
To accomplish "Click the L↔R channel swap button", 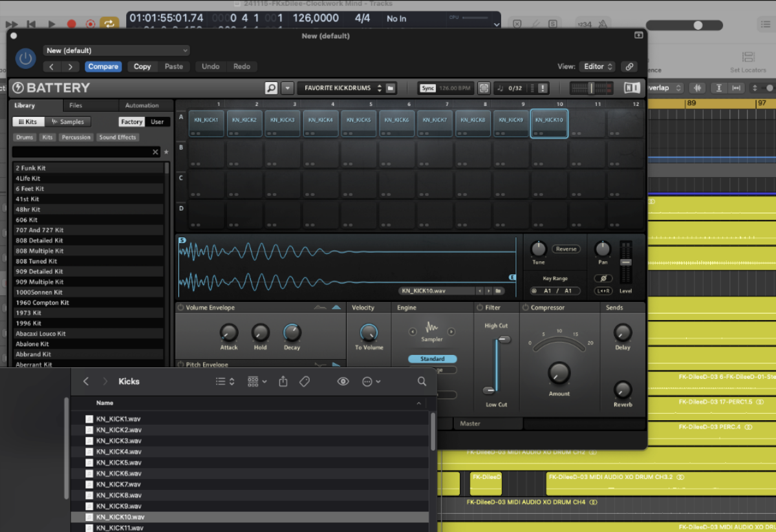I will coord(603,291).
